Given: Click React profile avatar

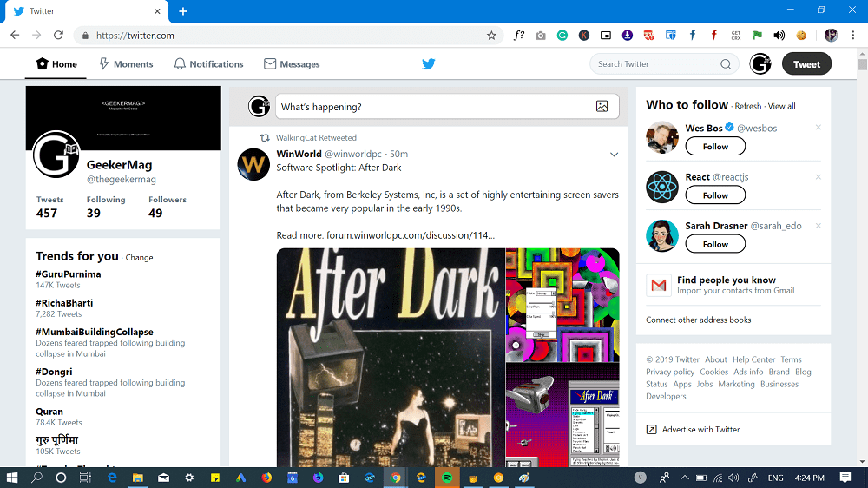Looking at the screenshot, I should (662, 187).
